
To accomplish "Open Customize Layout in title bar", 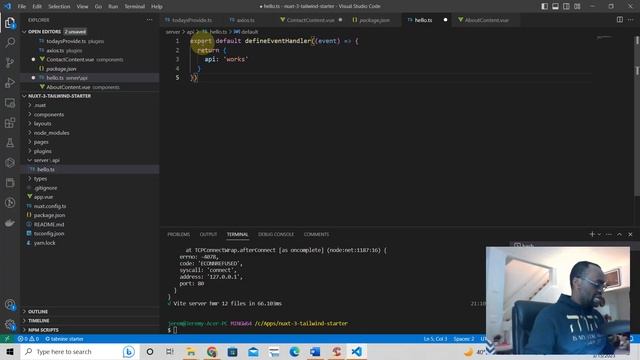I will point(577,6).
